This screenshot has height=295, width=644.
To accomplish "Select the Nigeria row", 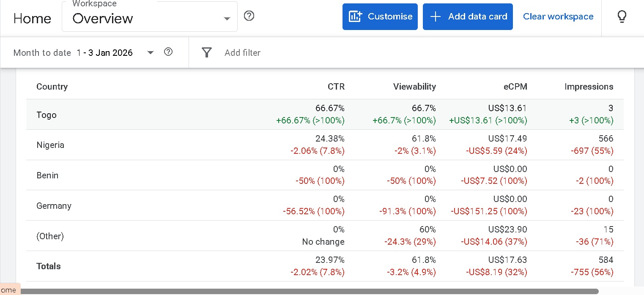I will [50, 145].
